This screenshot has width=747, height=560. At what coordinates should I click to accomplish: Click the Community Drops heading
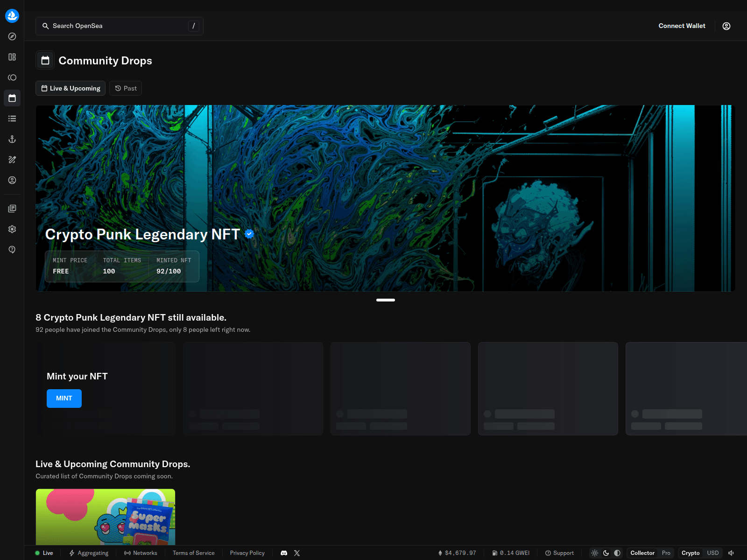click(106, 61)
